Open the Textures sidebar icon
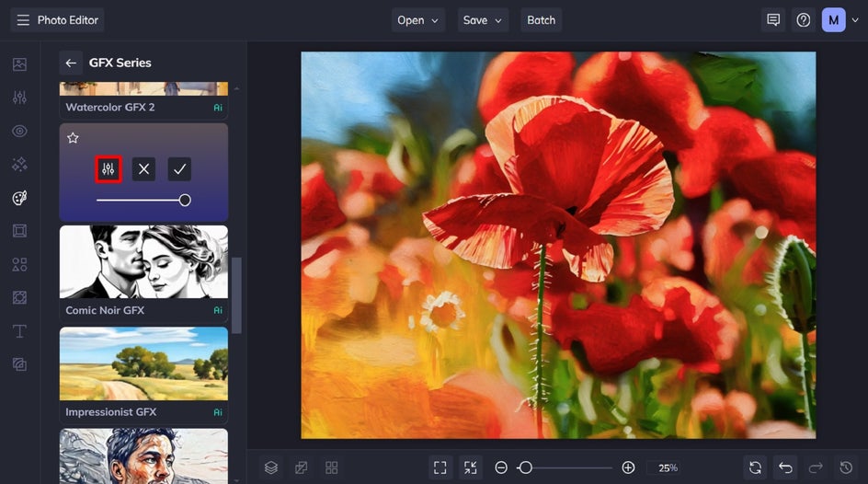Screen dimensions: 868x484 point(20,297)
